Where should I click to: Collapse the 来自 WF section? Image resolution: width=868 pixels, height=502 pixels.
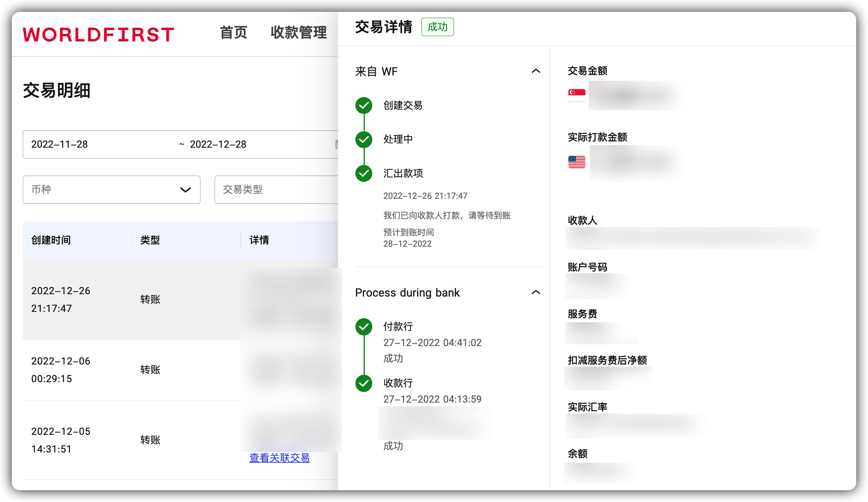536,71
